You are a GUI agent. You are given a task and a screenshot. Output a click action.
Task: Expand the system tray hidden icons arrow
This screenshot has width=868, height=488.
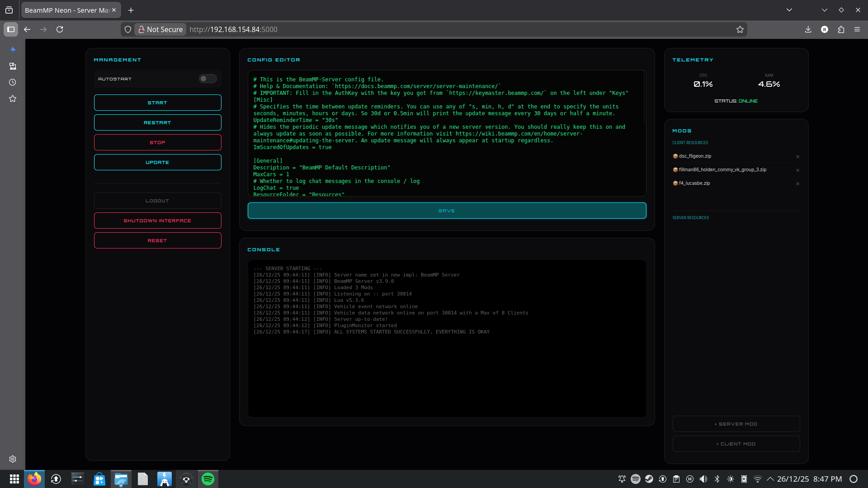pyautogui.click(x=770, y=479)
